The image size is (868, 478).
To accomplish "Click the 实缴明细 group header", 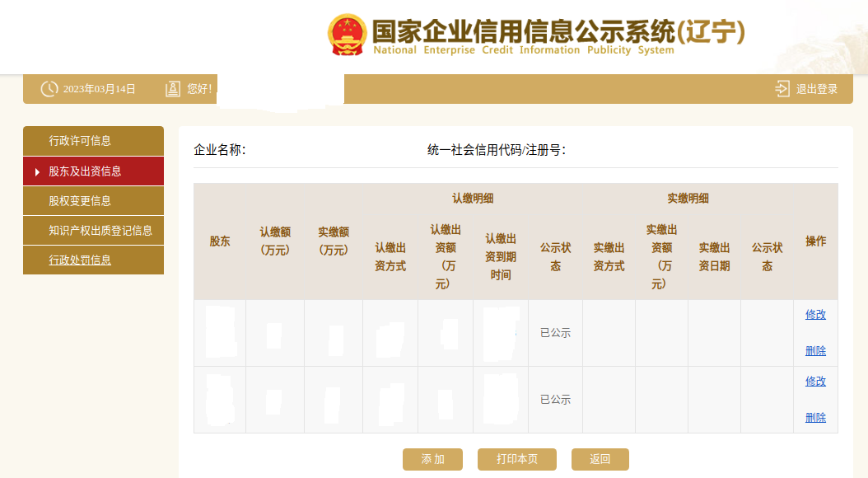I will click(688, 199).
